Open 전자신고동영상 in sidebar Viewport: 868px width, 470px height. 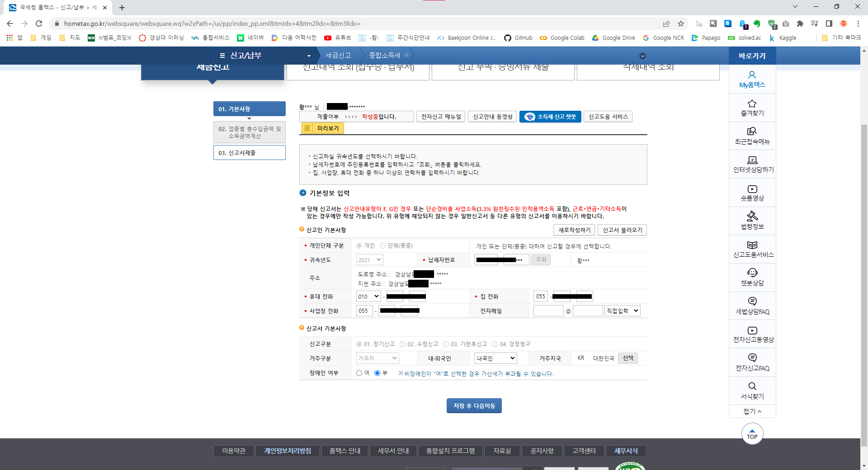752,334
